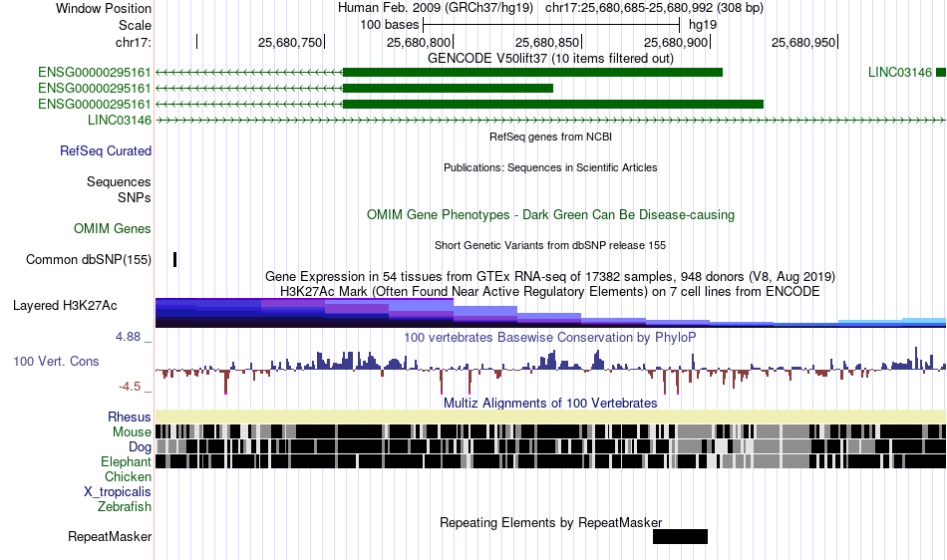947x560 pixels.
Task: Click Short Genetic Variants dbSNP title
Action: (550, 245)
